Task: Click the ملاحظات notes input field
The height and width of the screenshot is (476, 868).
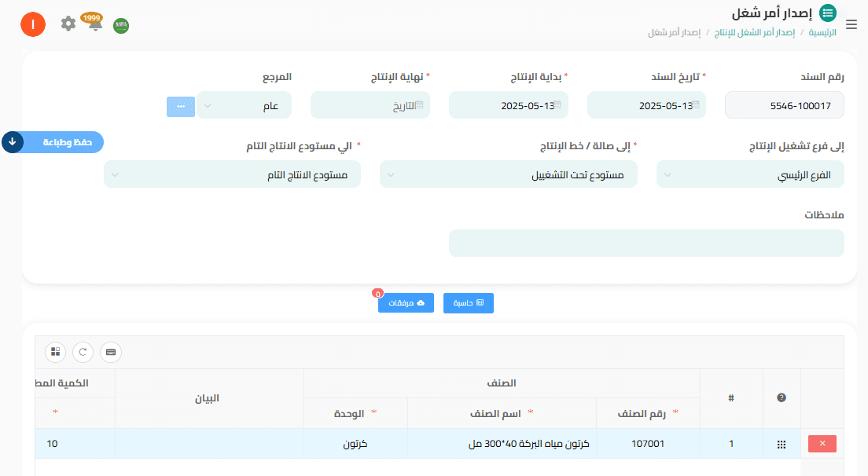Action: point(645,243)
